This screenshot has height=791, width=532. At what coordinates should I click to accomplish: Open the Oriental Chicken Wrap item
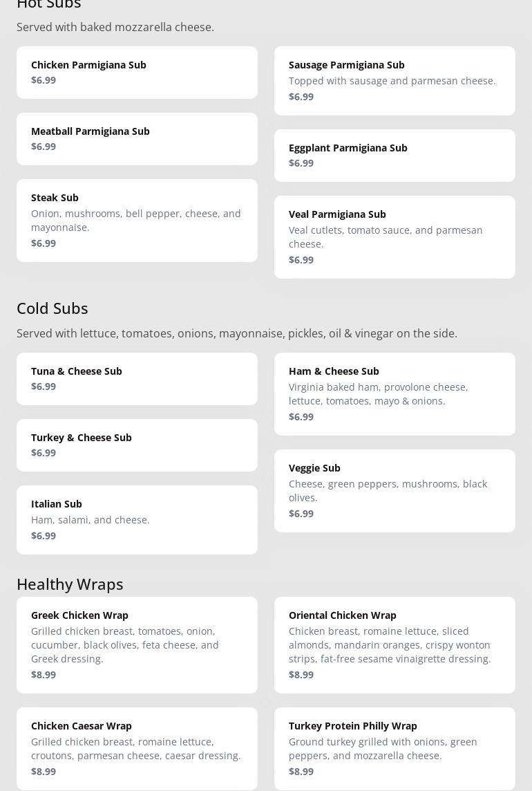tap(395, 645)
